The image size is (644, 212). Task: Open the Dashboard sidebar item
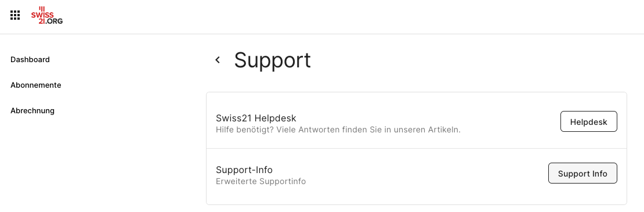tap(30, 60)
